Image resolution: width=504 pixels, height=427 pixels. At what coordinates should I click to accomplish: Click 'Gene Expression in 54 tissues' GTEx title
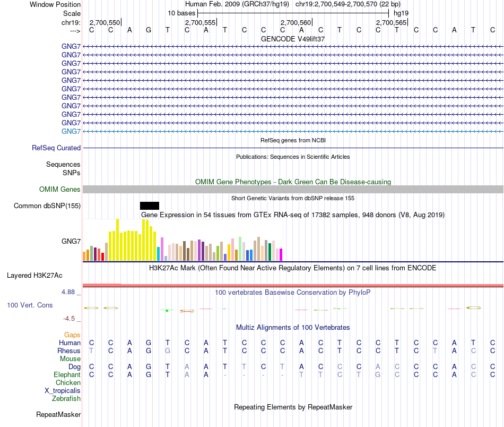293,215
